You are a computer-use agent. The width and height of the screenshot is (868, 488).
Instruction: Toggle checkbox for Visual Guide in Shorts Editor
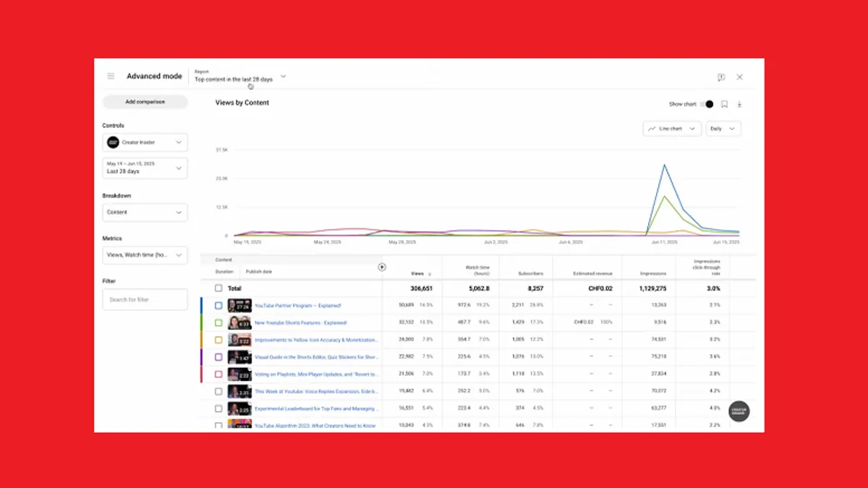click(218, 357)
